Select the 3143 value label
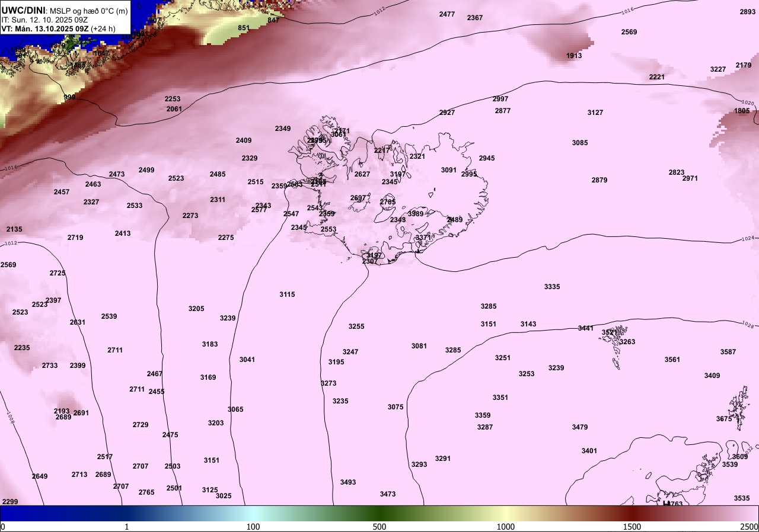The width and height of the screenshot is (759, 532). [528, 324]
